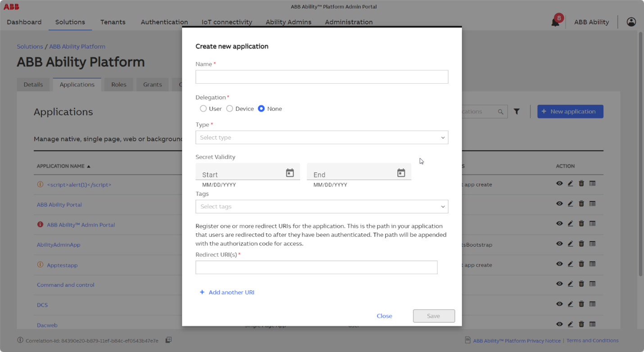
Task: Select the User delegation radio button
Action: (203, 108)
